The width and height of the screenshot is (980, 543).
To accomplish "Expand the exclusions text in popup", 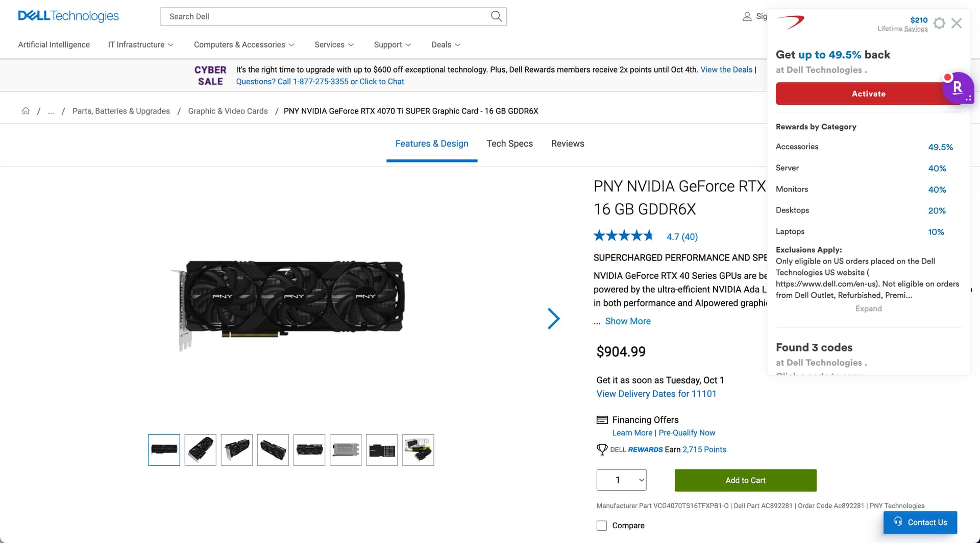I will click(868, 309).
